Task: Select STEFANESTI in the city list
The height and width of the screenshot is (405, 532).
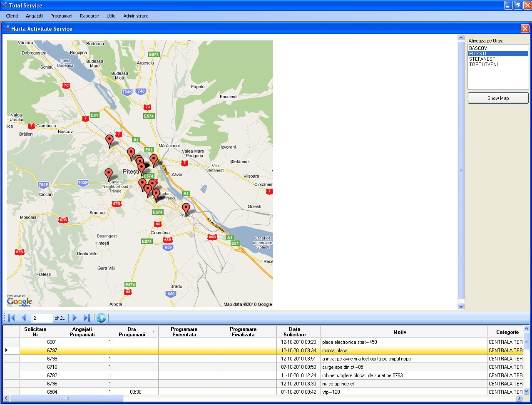Action: pos(498,59)
